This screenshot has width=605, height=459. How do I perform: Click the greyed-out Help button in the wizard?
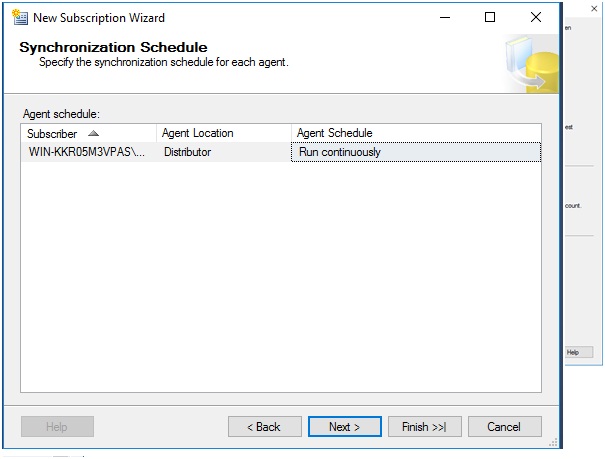pyautogui.click(x=57, y=427)
